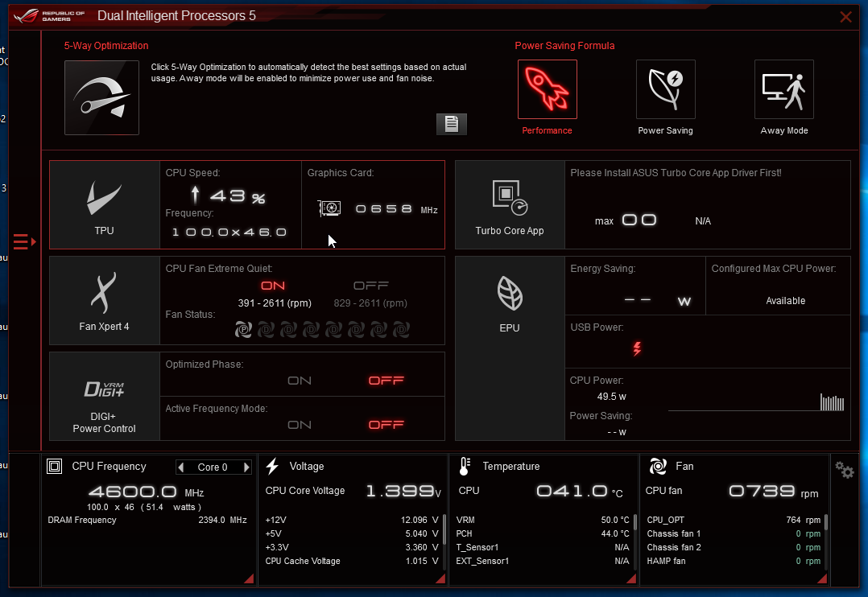The image size is (868, 597).
Task: Click the 0658 MHz graphics card value
Action: pyautogui.click(x=396, y=209)
